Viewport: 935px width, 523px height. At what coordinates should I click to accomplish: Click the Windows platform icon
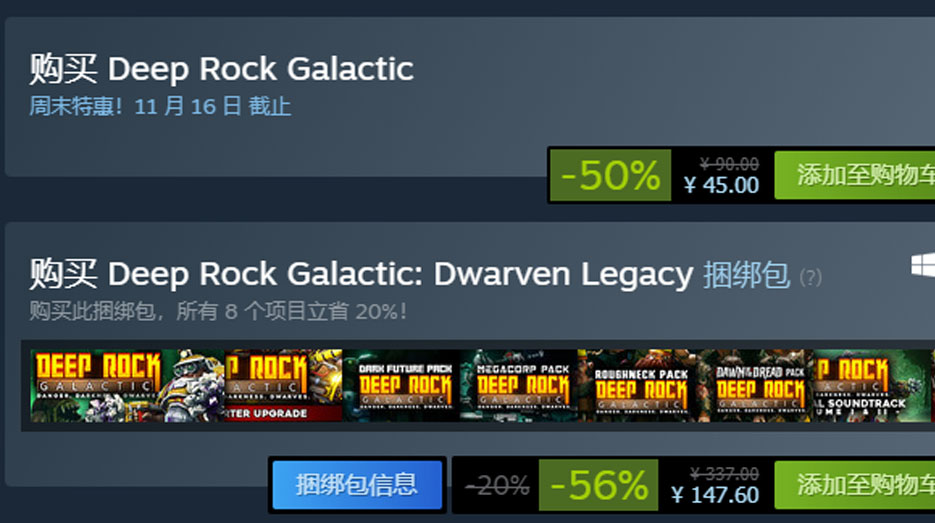pos(923,265)
